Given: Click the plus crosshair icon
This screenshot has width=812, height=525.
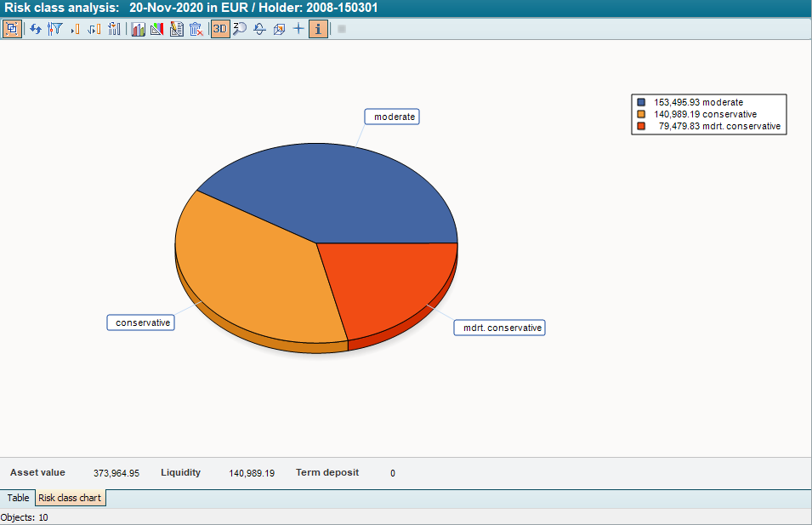Looking at the screenshot, I should (x=298, y=29).
